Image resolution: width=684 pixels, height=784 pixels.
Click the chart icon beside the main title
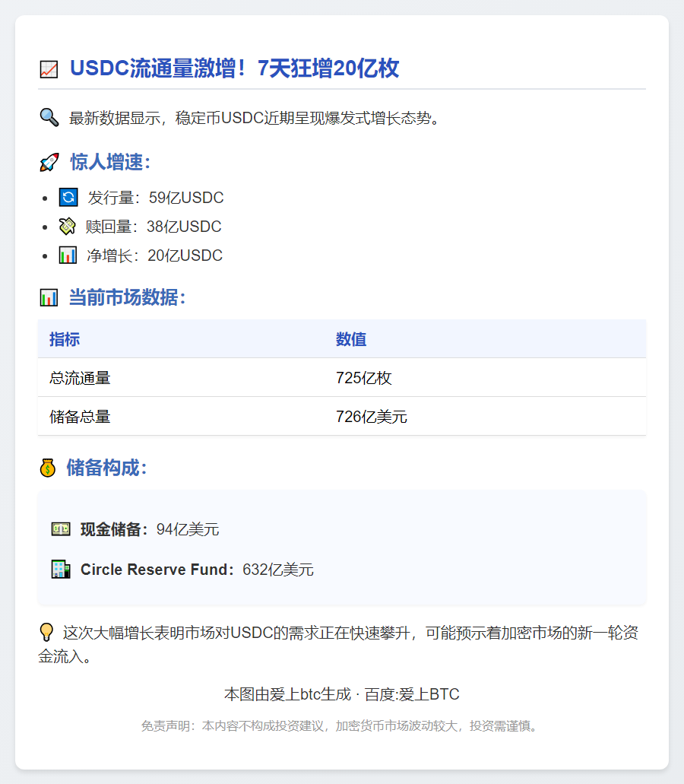pyautogui.click(x=49, y=69)
